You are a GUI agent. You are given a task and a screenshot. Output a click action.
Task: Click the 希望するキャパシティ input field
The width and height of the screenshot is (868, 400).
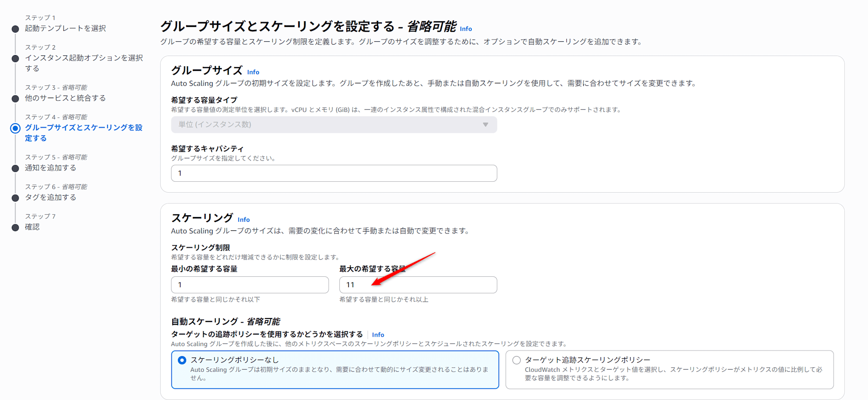(x=334, y=173)
